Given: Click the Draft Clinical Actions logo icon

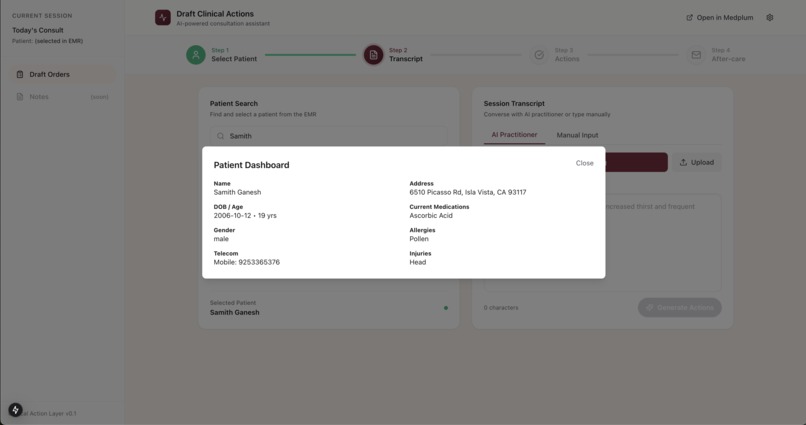Looking at the screenshot, I should pos(163,17).
